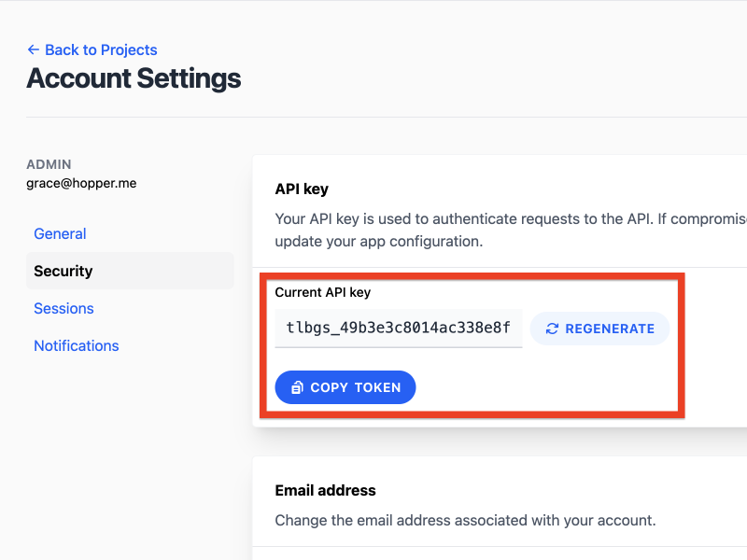
Task: Click the clipboard icon on Copy Token
Action: click(297, 387)
